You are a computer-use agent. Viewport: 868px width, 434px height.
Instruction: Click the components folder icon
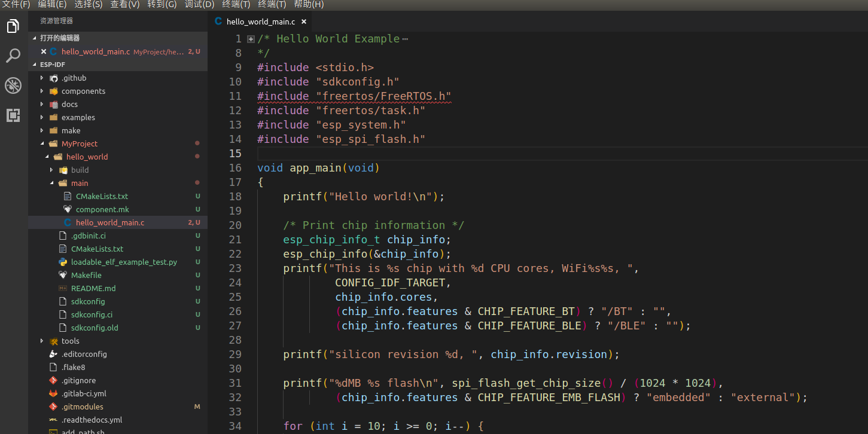(54, 91)
